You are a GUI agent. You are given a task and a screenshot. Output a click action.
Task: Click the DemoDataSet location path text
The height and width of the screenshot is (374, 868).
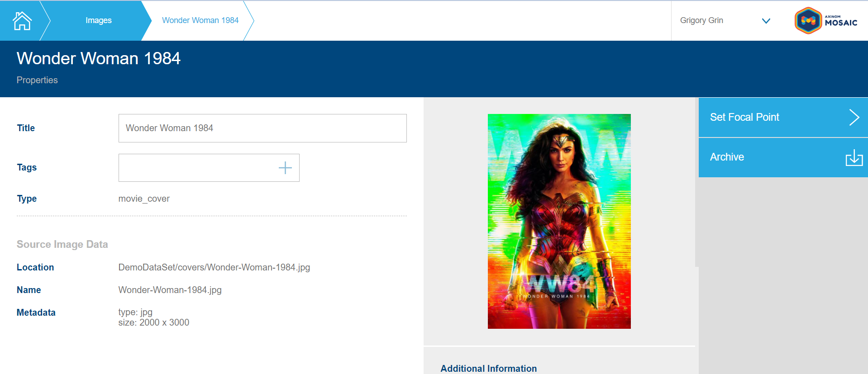(x=214, y=267)
